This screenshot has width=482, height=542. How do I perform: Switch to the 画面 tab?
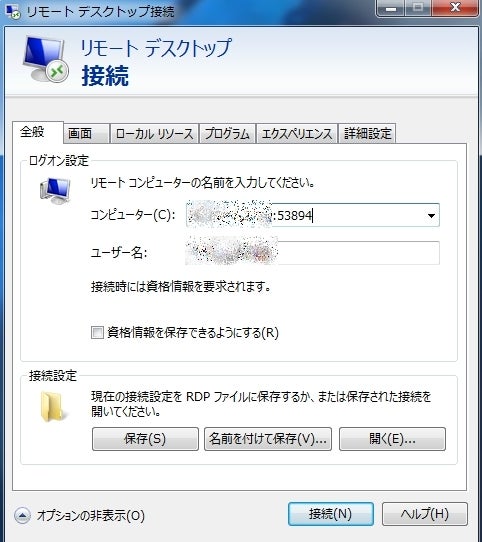tap(86, 133)
